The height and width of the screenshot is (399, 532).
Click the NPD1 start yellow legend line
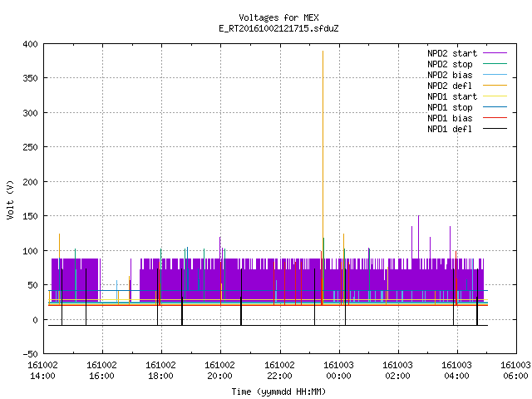point(495,96)
